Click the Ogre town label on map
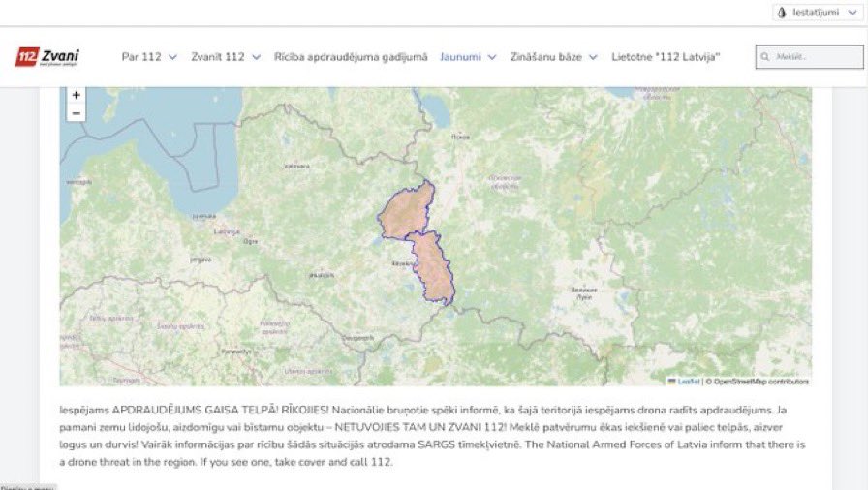The width and height of the screenshot is (868, 490). tap(250, 242)
